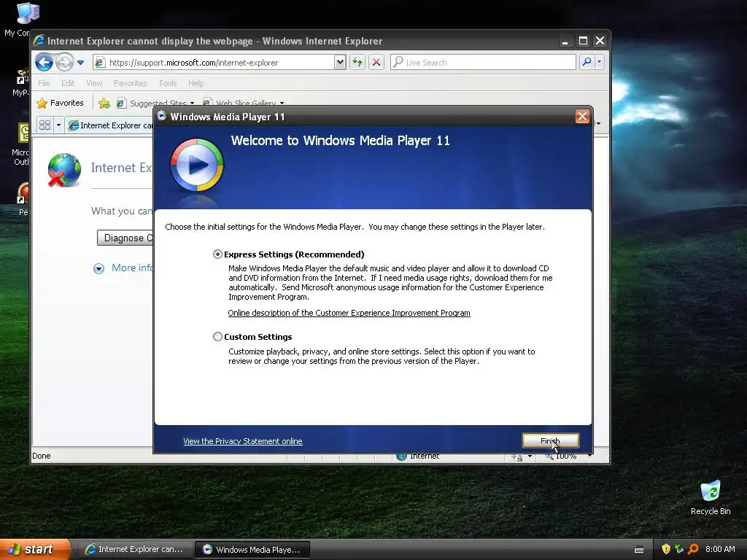
Task: Open the zoom level dropdown arrow
Action: pos(589,456)
